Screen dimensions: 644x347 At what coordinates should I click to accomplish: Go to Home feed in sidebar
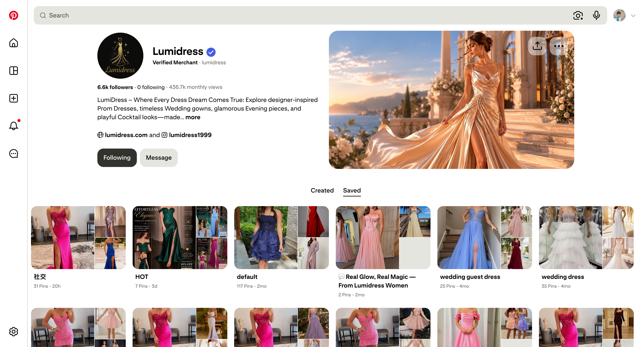[13, 43]
